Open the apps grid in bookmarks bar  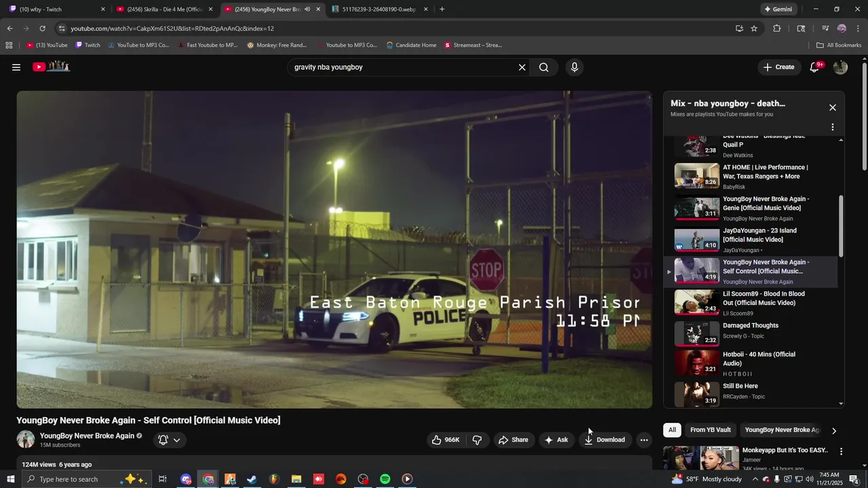point(9,45)
